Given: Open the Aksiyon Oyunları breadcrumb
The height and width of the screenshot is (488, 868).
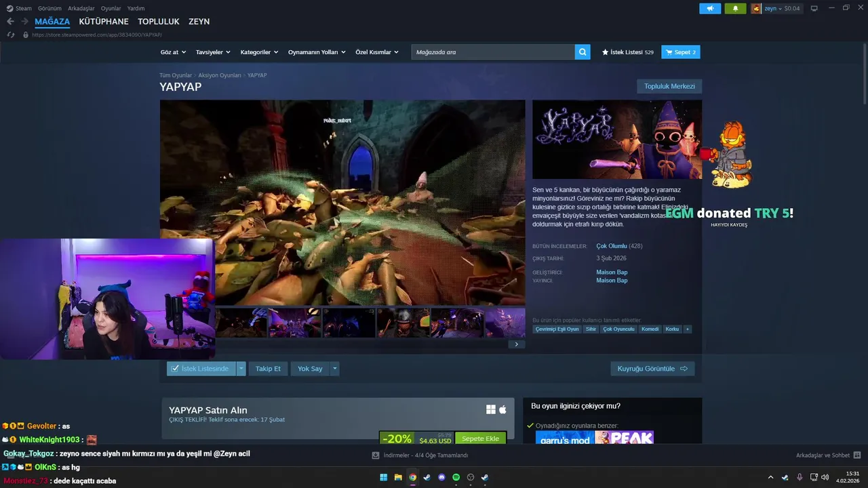Looking at the screenshot, I should click(220, 75).
